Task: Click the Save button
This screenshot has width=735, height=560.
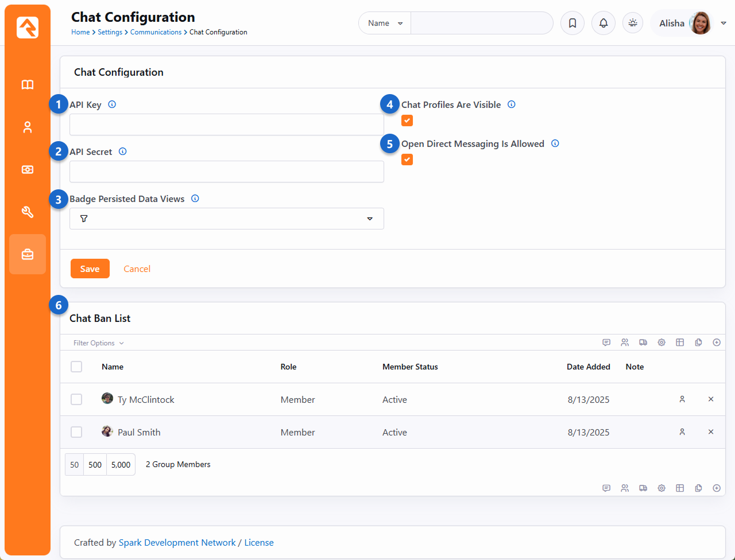Action: (90, 269)
